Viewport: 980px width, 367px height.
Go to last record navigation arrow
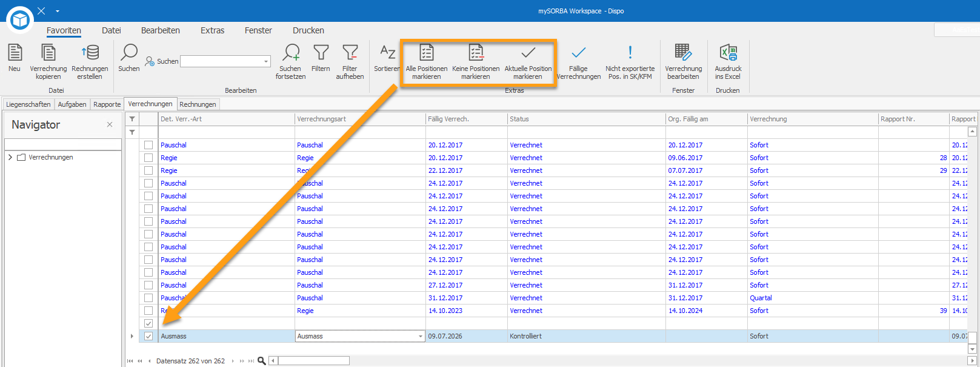click(x=252, y=361)
